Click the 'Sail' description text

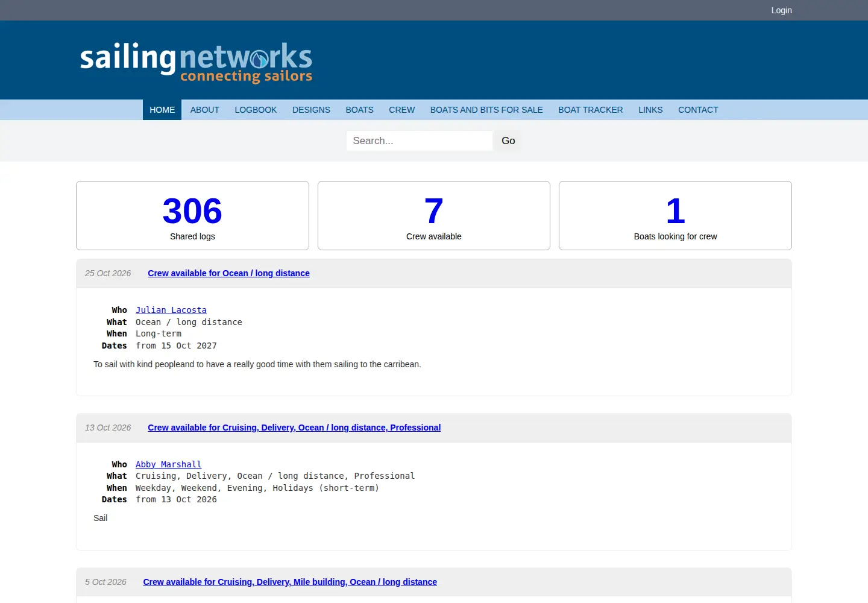click(101, 518)
